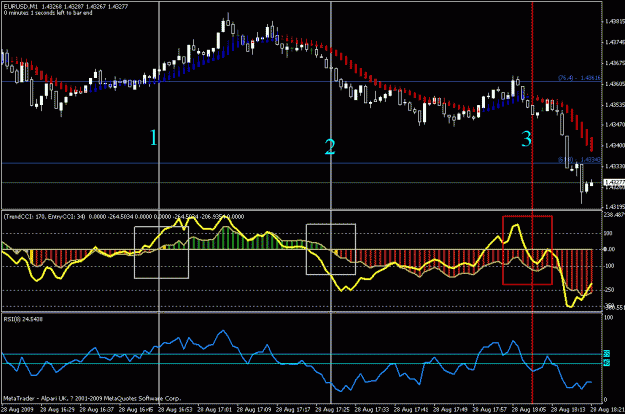This screenshot has width=625, height=414.
Task: Click the (61.8) - 1.43343 Fibonacci level label
Action: (579, 160)
